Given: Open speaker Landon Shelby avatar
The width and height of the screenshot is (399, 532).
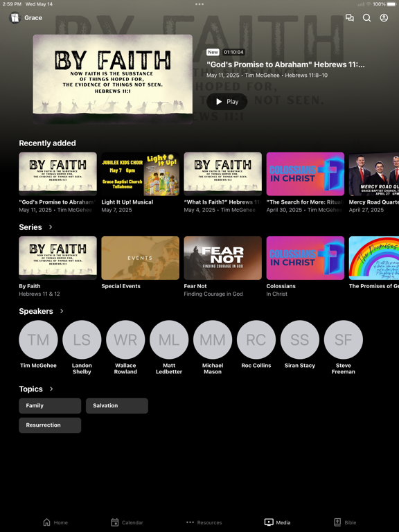Looking at the screenshot, I should (x=82, y=339).
